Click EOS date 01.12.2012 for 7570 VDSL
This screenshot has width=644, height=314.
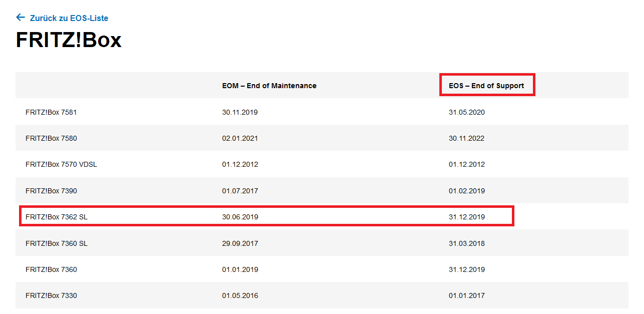click(467, 164)
